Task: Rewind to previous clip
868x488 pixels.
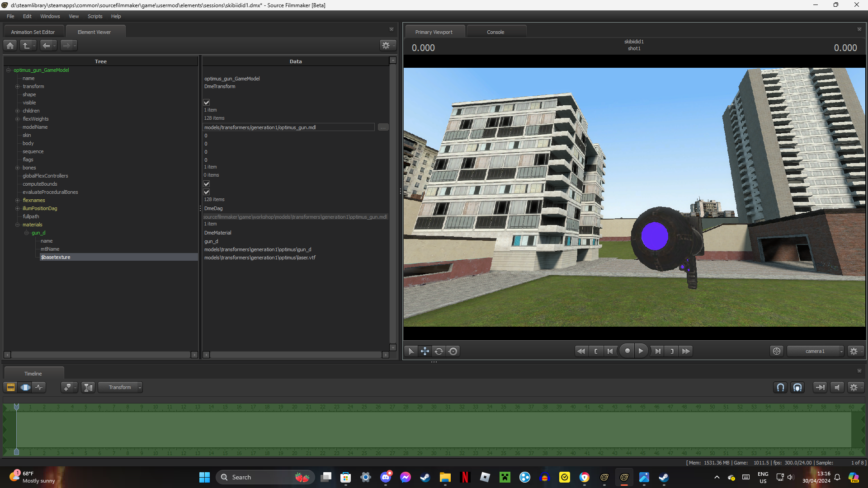Action: 581,351
